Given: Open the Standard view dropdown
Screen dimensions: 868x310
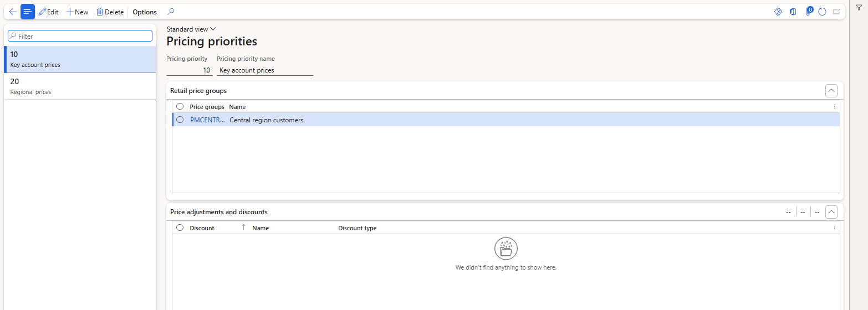Looking at the screenshot, I should (x=191, y=29).
